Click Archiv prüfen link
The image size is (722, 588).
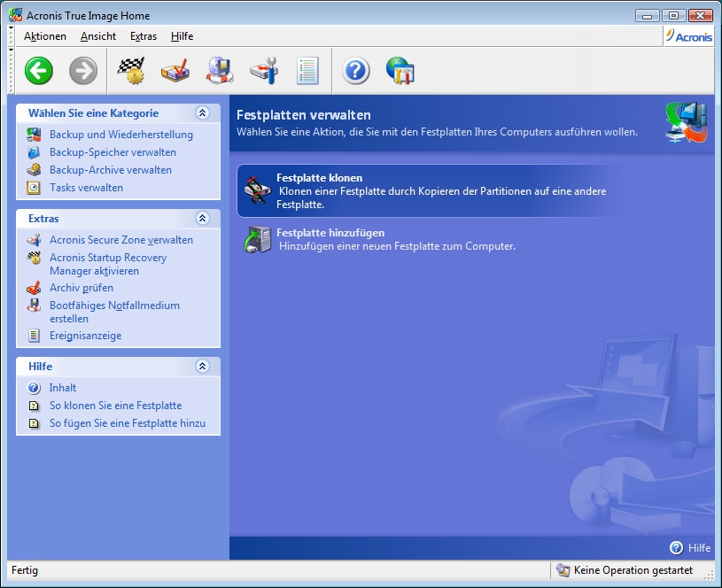point(82,288)
